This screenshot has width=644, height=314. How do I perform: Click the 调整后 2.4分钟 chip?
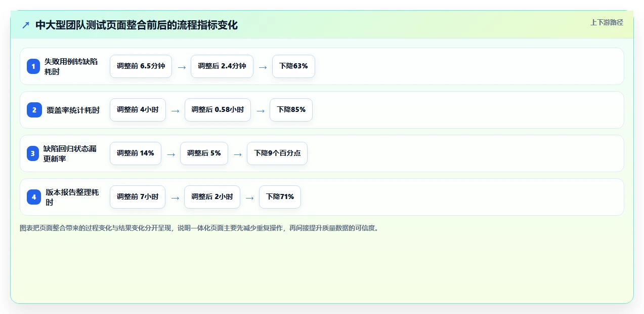(222, 66)
